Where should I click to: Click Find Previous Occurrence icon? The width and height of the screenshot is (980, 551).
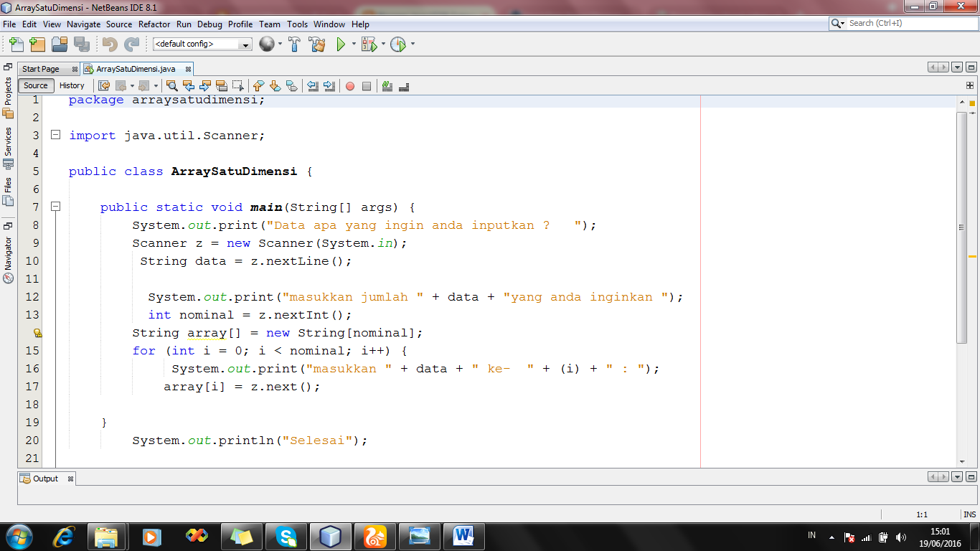coord(189,86)
